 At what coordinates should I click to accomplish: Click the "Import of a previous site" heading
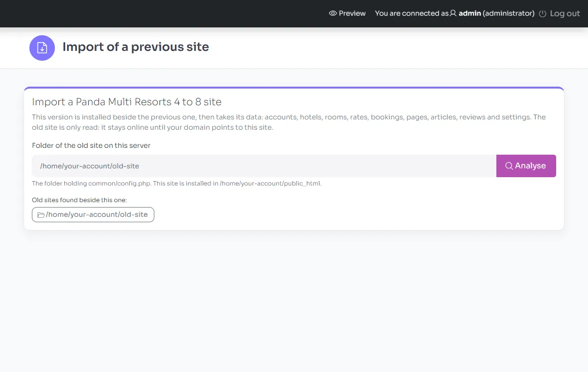click(x=136, y=47)
